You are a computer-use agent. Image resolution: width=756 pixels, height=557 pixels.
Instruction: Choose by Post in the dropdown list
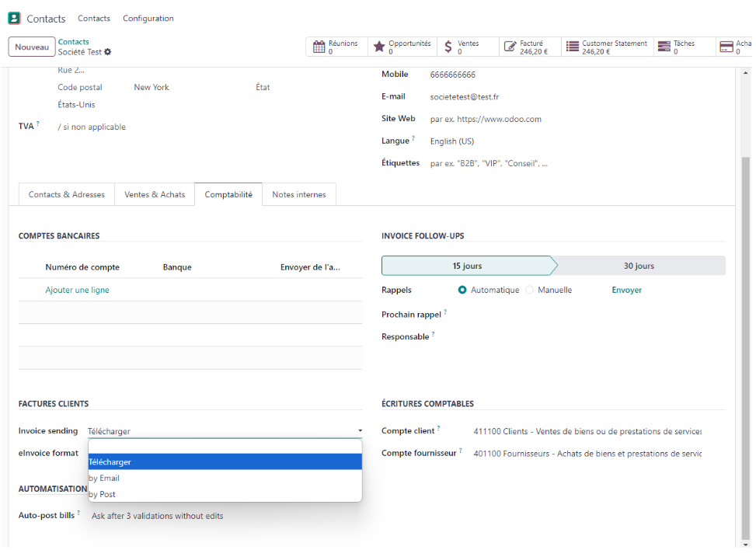(225, 494)
